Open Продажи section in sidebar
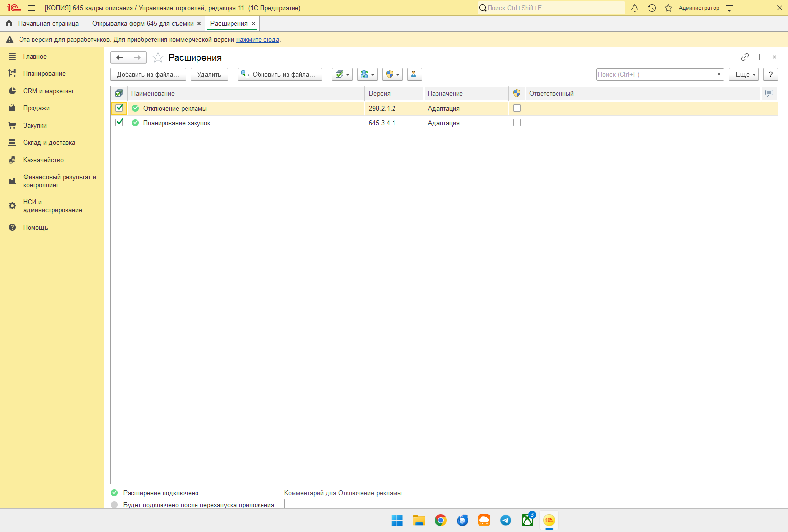This screenshot has height=532, width=788. point(36,108)
